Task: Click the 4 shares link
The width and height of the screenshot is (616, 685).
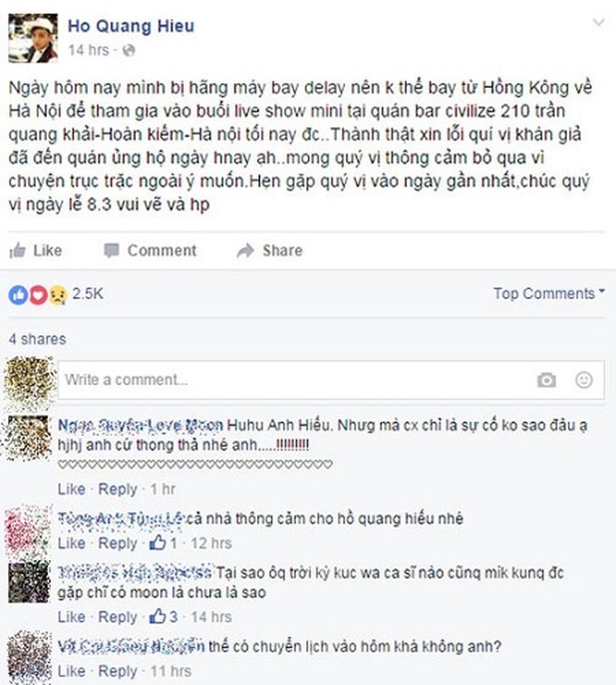Action: (37, 339)
